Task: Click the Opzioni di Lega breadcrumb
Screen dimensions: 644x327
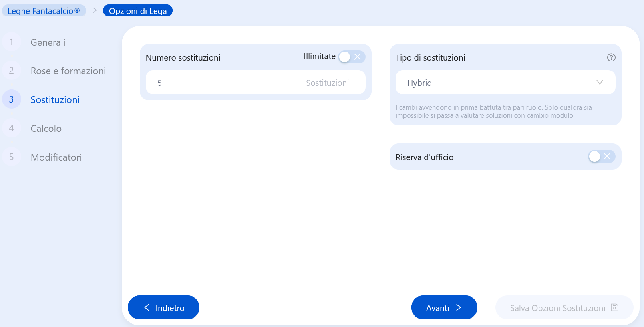Action: click(138, 11)
